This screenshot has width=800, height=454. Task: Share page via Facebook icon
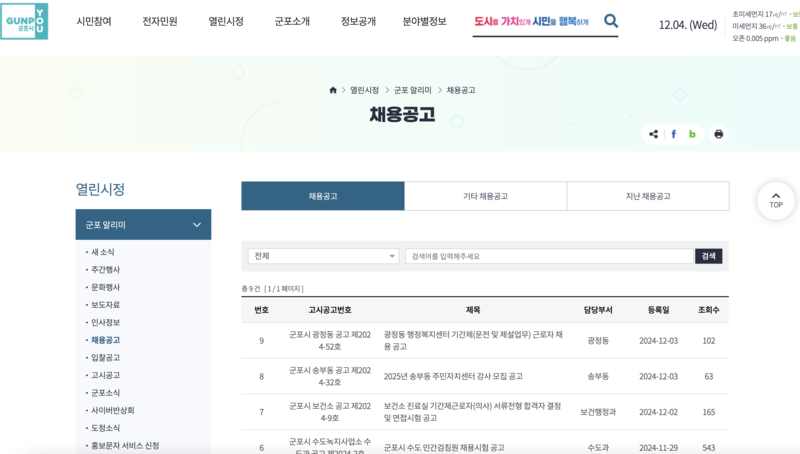pos(673,134)
